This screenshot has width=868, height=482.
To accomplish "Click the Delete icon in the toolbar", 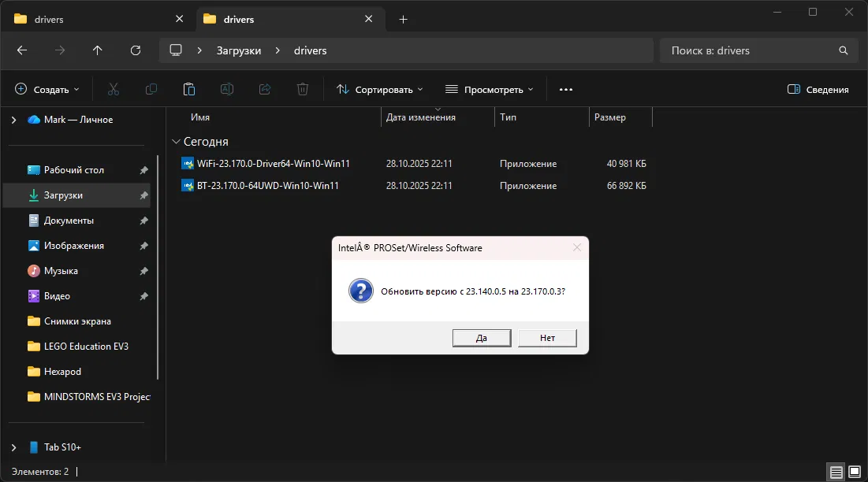I will click(x=303, y=89).
